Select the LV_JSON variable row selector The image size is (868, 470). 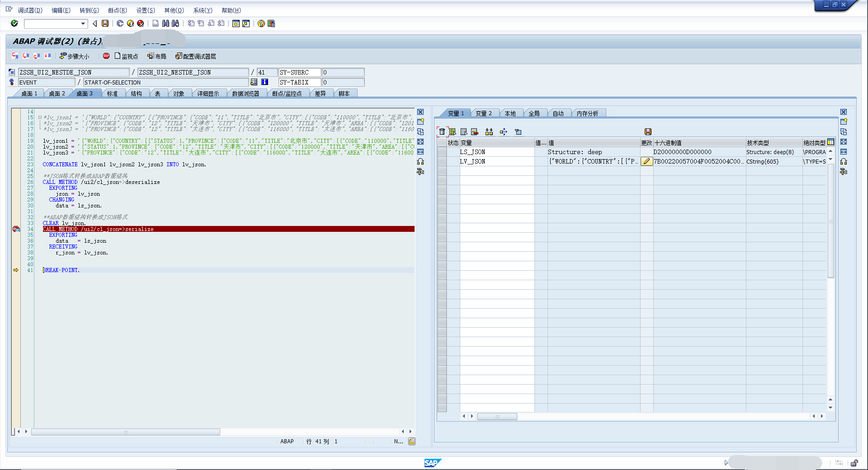(442, 161)
